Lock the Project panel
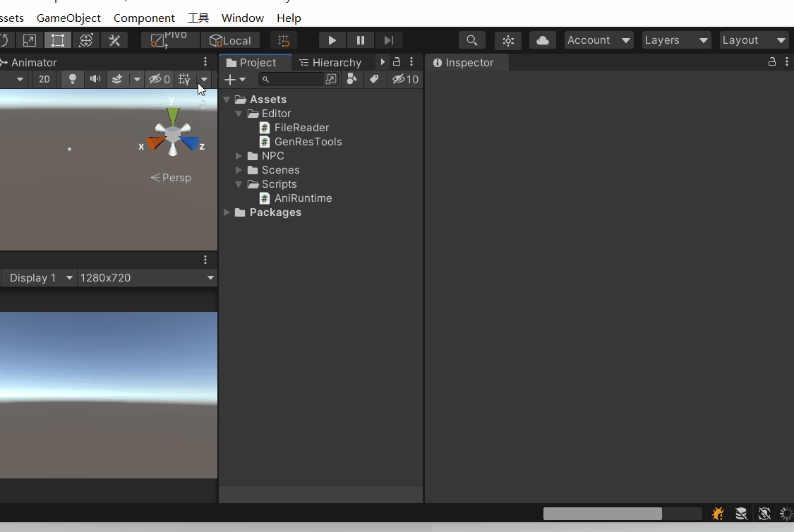This screenshot has width=794, height=532. coord(397,62)
